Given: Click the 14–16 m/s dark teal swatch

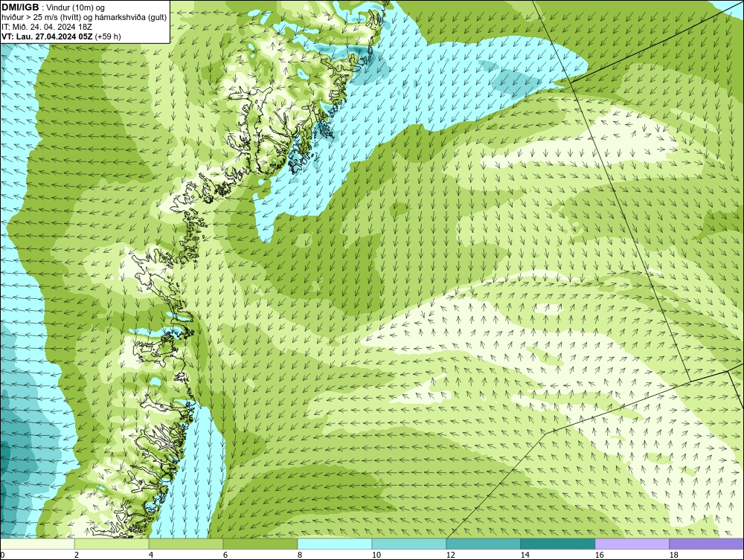Looking at the screenshot, I should tap(557, 544).
